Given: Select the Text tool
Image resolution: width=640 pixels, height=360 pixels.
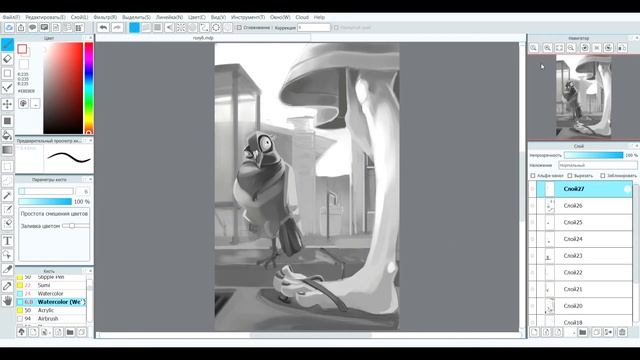Looking at the screenshot, I should [7, 240].
